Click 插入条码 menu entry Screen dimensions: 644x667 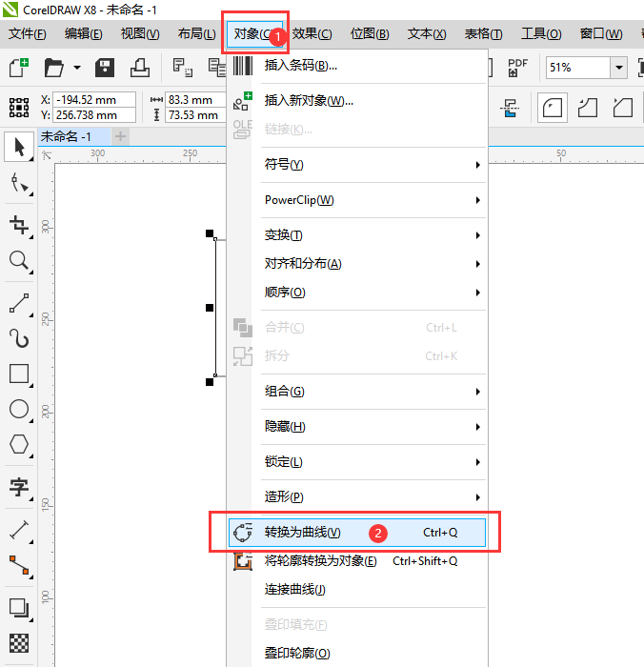coord(300,67)
